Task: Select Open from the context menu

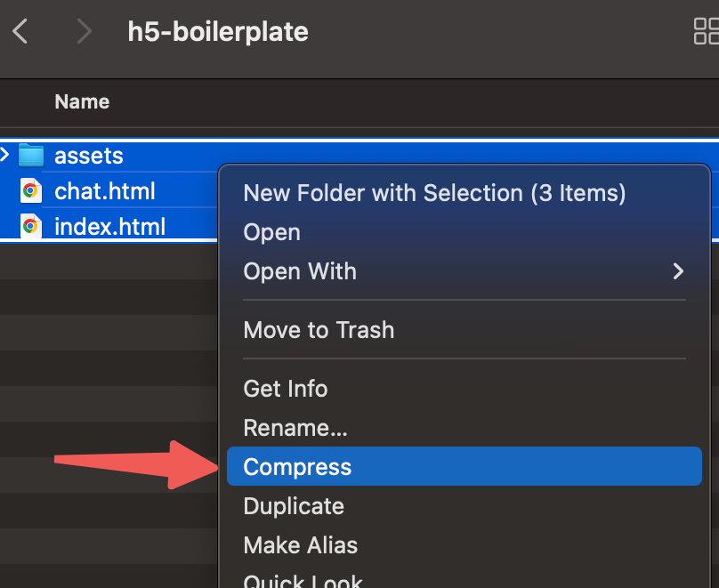Action: (272, 232)
